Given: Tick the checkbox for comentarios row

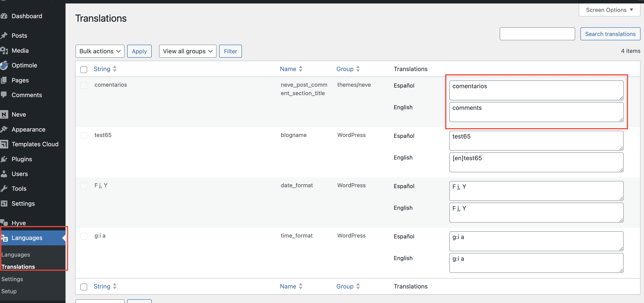Looking at the screenshot, I should point(84,85).
